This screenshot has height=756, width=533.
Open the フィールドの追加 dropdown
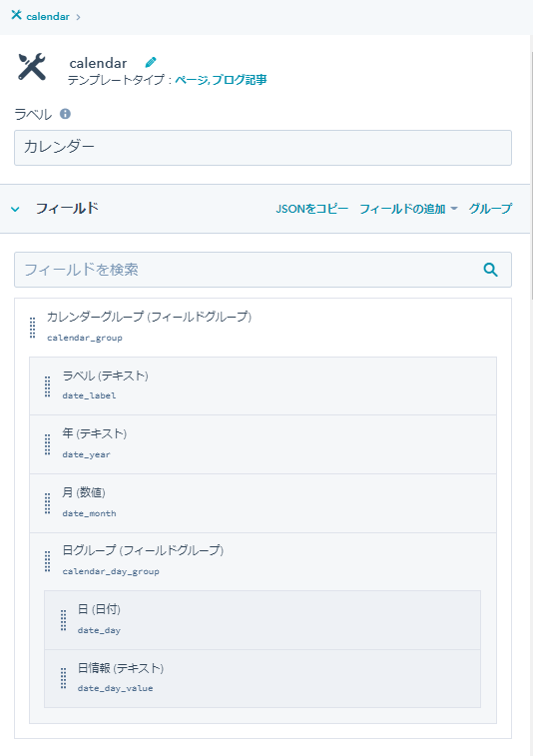tap(408, 209)
